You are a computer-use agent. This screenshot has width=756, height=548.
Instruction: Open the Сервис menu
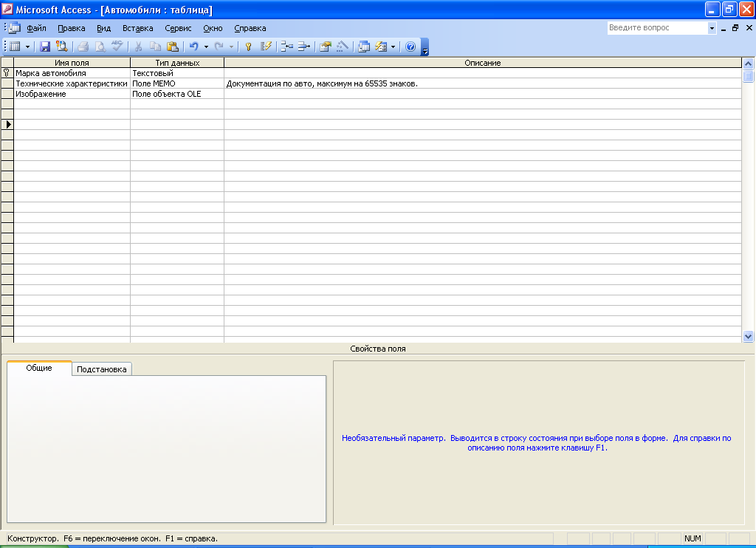tap(178, 28)
